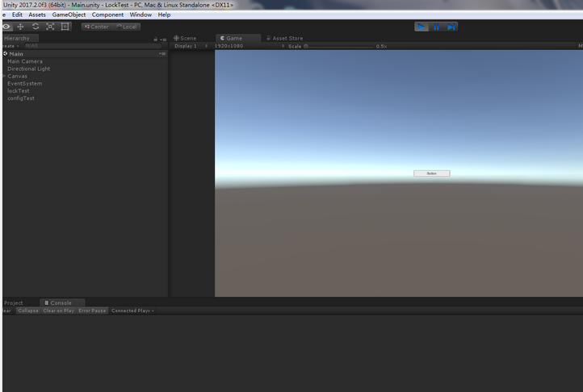Viewport: 583px width, 392px height.
Task: Open the Window menu
Action: click(x=141, y=15)
